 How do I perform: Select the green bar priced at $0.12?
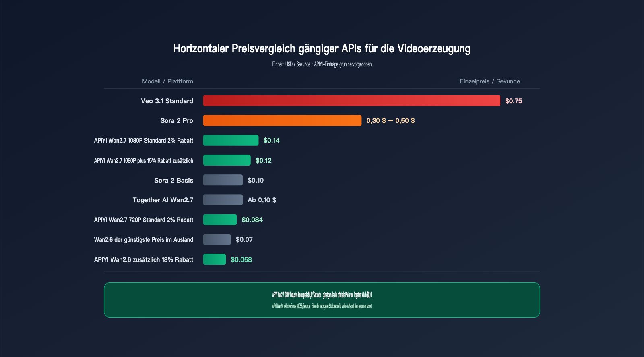227,160
